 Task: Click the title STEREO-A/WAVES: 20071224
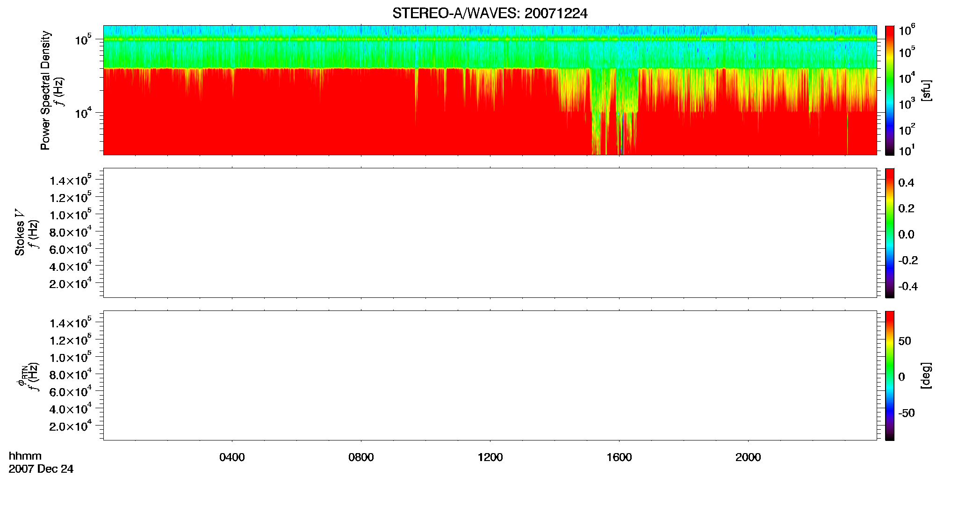point(490,14)
